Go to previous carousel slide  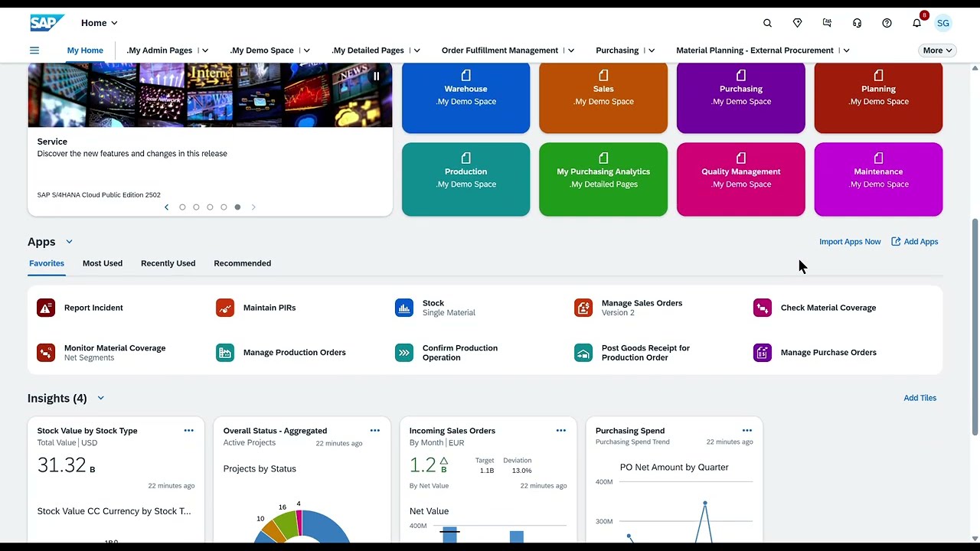coord(166,207)
